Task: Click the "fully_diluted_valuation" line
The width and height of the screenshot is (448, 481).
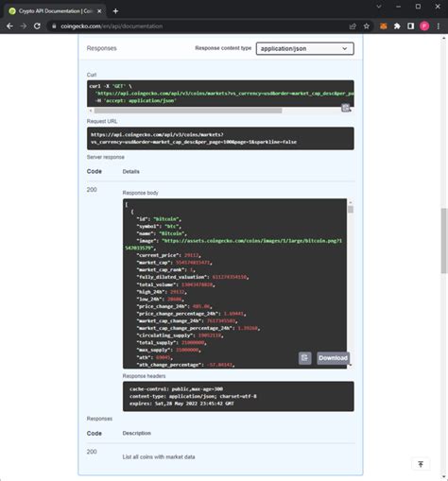Action: point(193,277)
